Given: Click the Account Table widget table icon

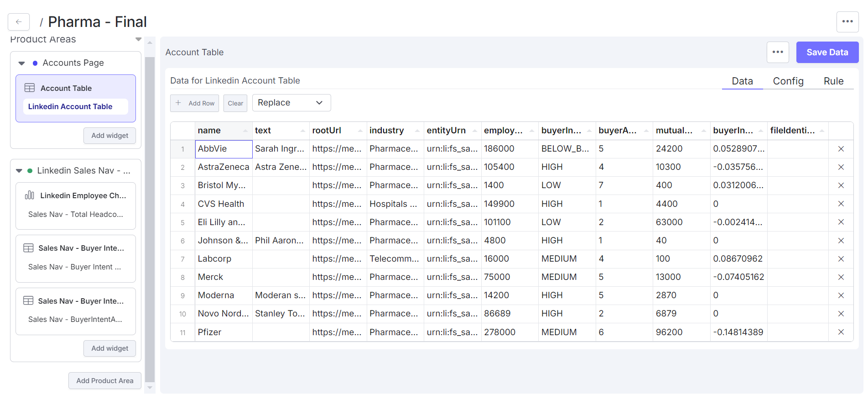Looking at the screenshot, I should click(x=30, y=88).
